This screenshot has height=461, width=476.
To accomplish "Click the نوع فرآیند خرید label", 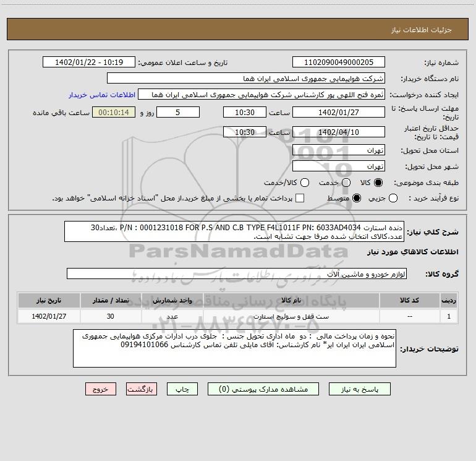I will [433, 198].
